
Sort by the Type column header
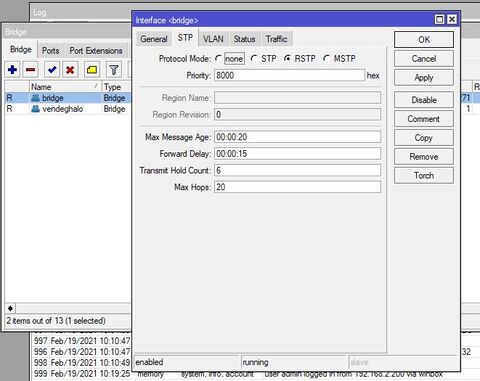116,87
